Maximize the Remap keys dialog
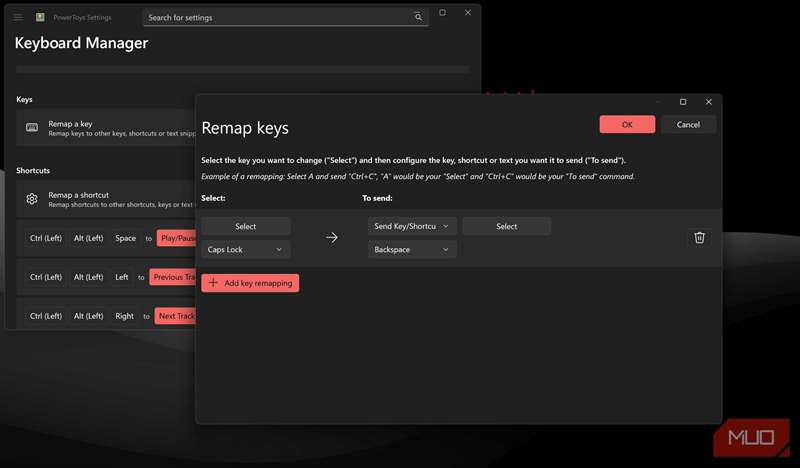The image size is (800, 468). pos(683,102)
